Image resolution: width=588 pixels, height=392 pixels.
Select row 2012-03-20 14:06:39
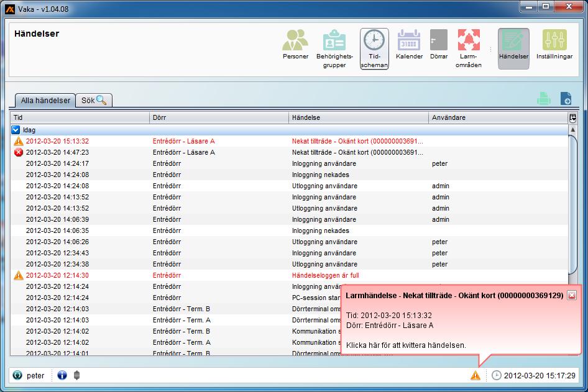pyautogui.click(x=289, y=219)
